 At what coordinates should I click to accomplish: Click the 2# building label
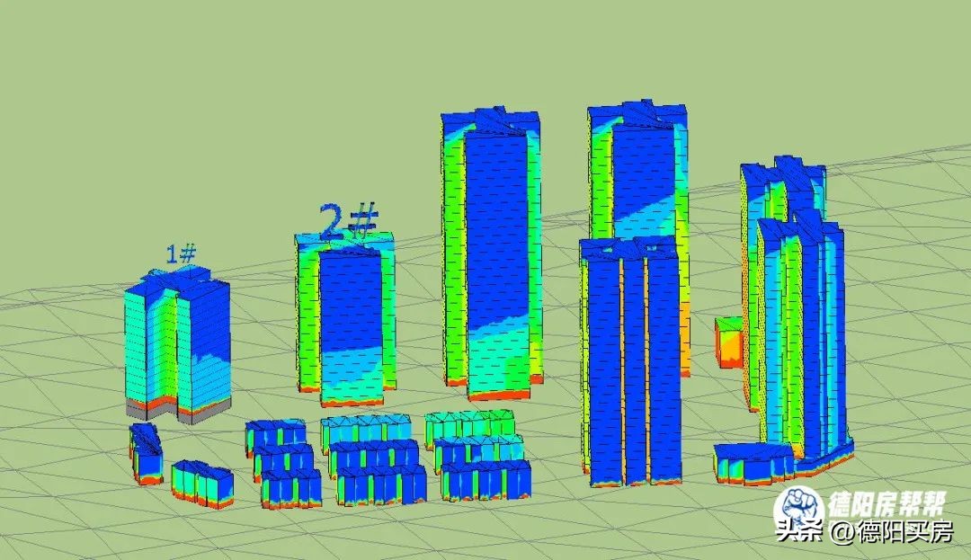click(x=347, y=222)
